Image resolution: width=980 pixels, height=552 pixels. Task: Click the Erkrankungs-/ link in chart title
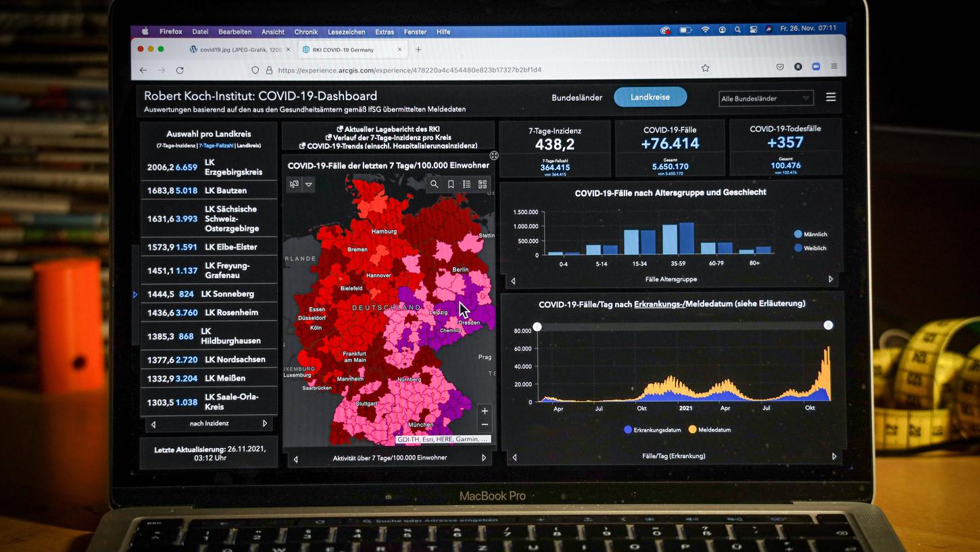pos(660,304)
